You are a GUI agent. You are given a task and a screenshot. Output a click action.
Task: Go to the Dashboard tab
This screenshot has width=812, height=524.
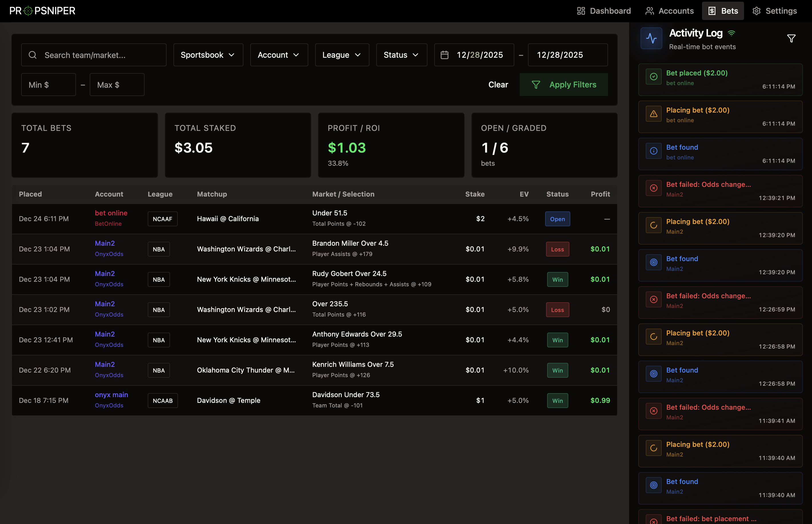click(604, 11)
